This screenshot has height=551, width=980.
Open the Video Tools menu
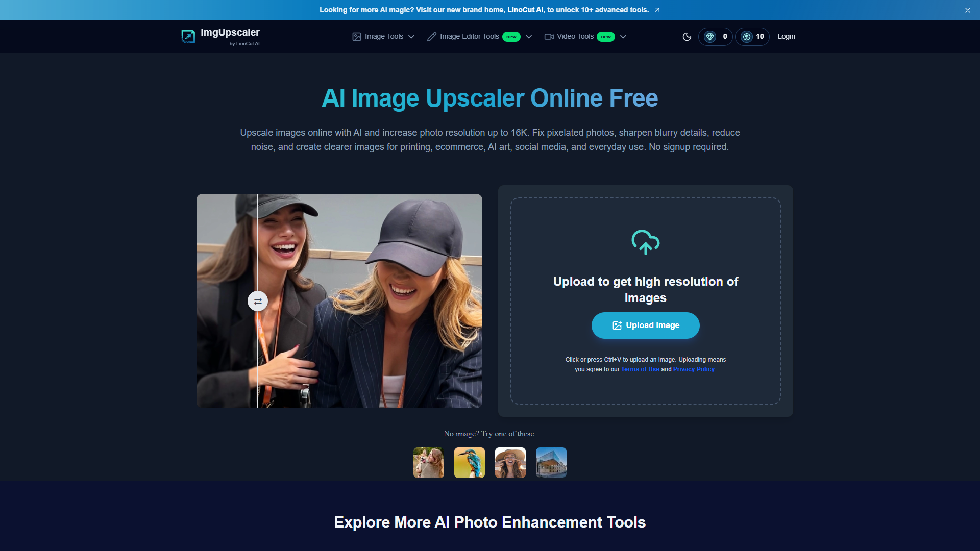[x=585, y=37]
